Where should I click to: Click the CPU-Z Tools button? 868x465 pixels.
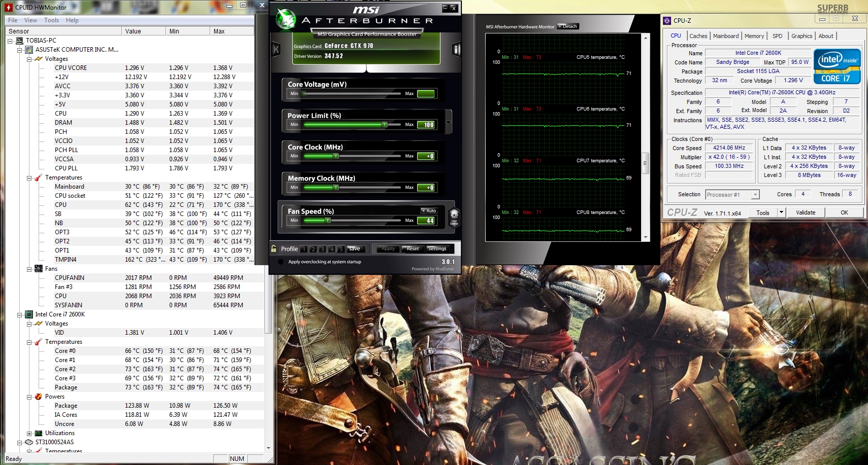pos(763,212)
